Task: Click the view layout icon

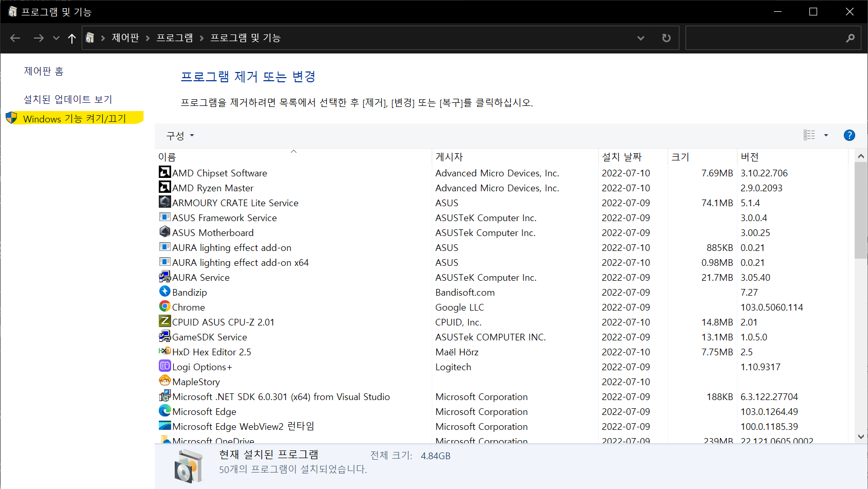Action: pyautogui.click(x=809, y=135)
